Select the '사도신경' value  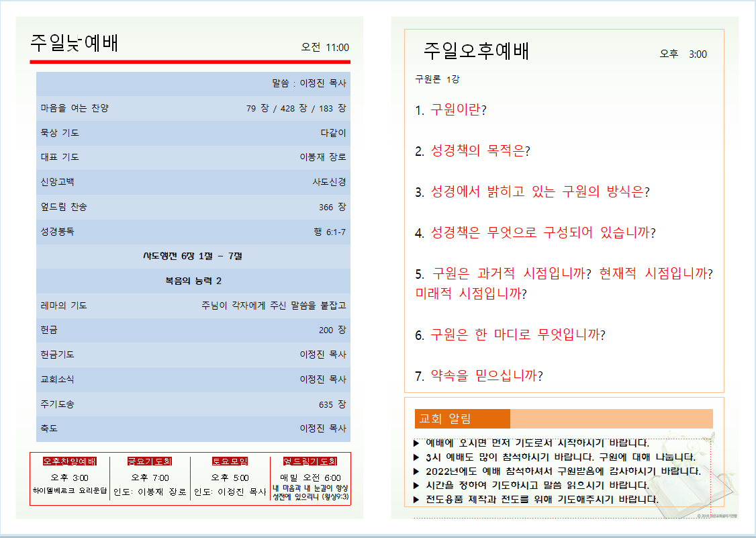tap(329, 182)
